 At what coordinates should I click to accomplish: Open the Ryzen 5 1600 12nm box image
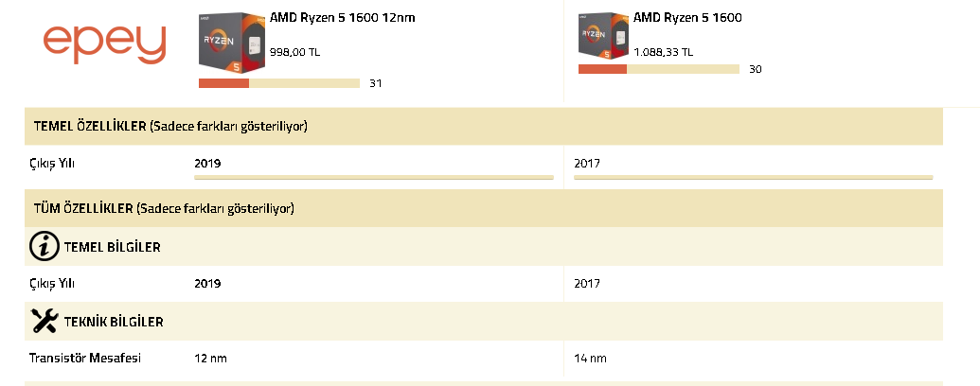click(232, 44)
